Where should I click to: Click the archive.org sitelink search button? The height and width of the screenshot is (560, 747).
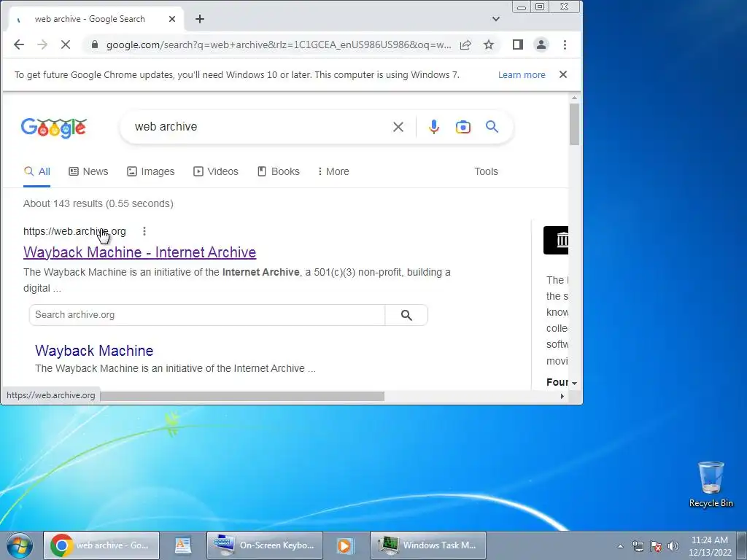tap(406, 315)
